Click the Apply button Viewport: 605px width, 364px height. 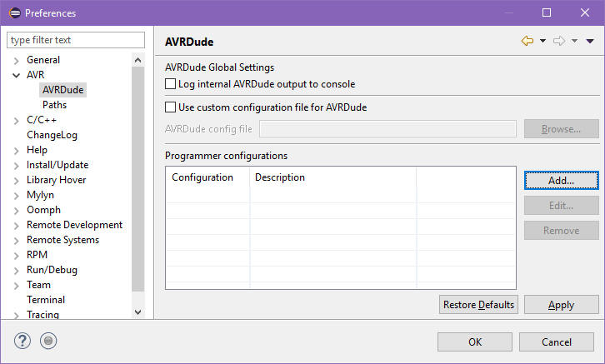(561, 305)
